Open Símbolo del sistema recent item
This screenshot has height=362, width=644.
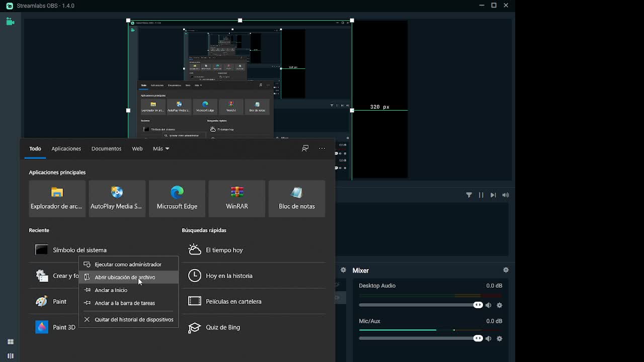pos(103,250)
